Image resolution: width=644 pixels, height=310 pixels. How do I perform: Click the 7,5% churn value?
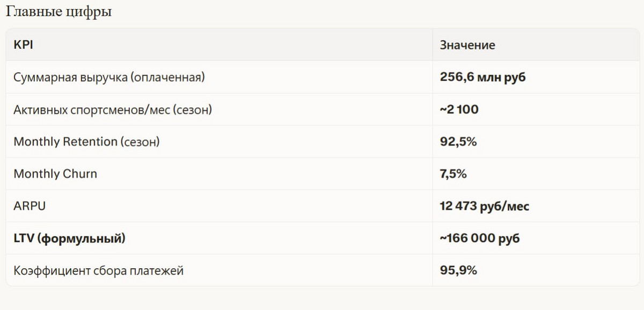[455, 174]
